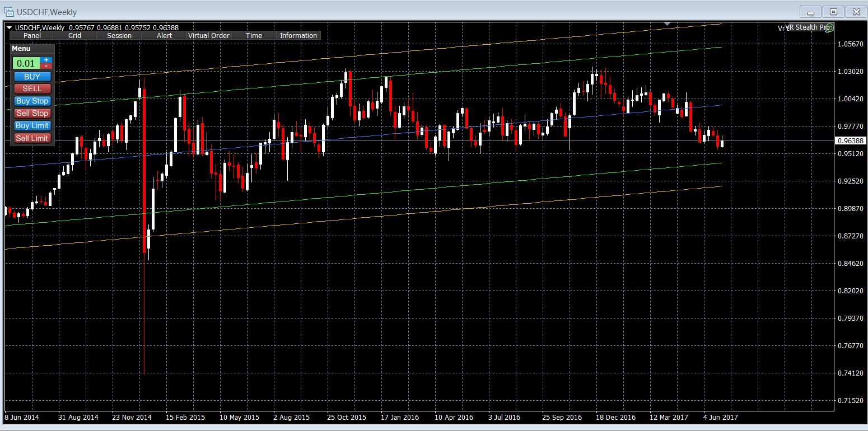Viewport: 868px width, 431px height.
Task: Click the red SELL button
Action: coord(32,89)
